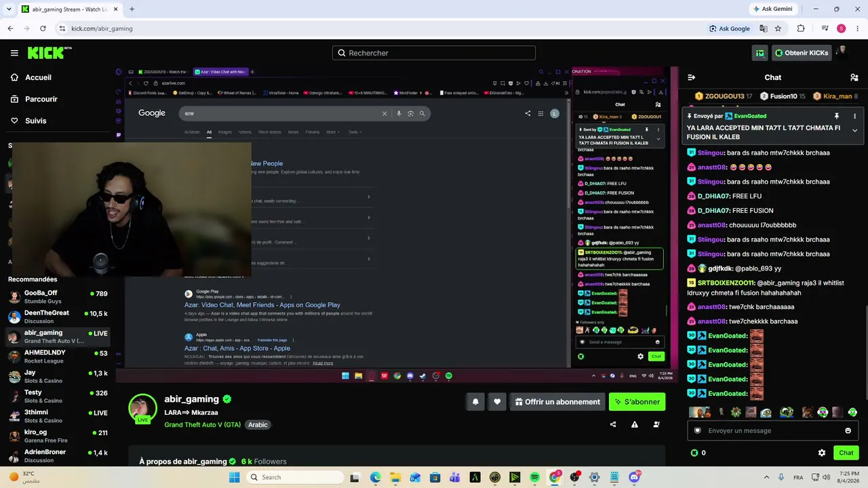Open Chrome extensions puzzle icon
Viewport: 868px width, 488px height.
tap(801, 28)
